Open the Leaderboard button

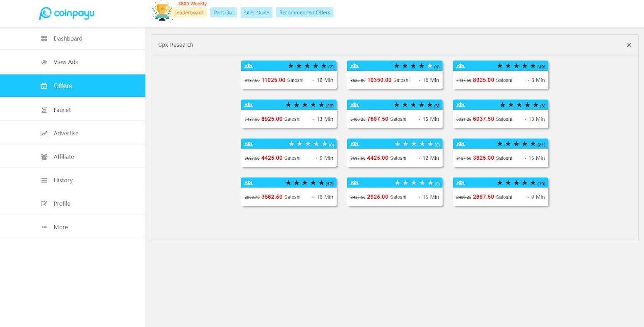[189, 12]
